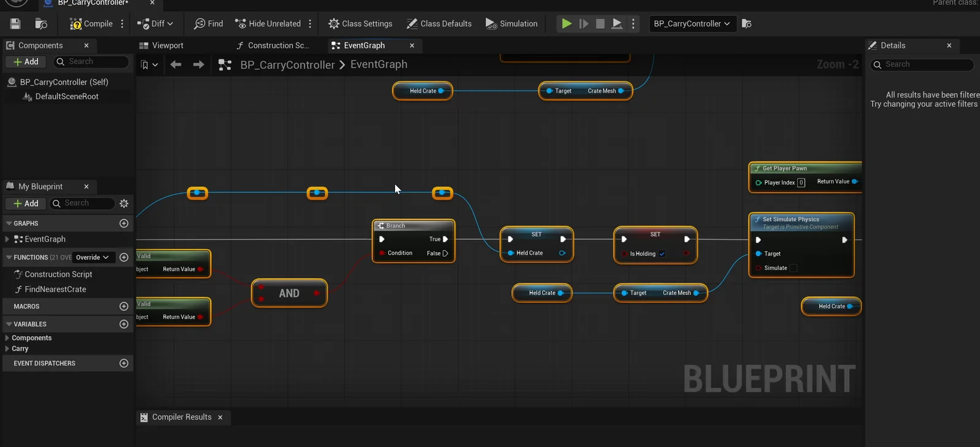Click the Player Index value field
Image resolution: width=980 pixels, height=447 pixels.
click(x=801, y=183)
